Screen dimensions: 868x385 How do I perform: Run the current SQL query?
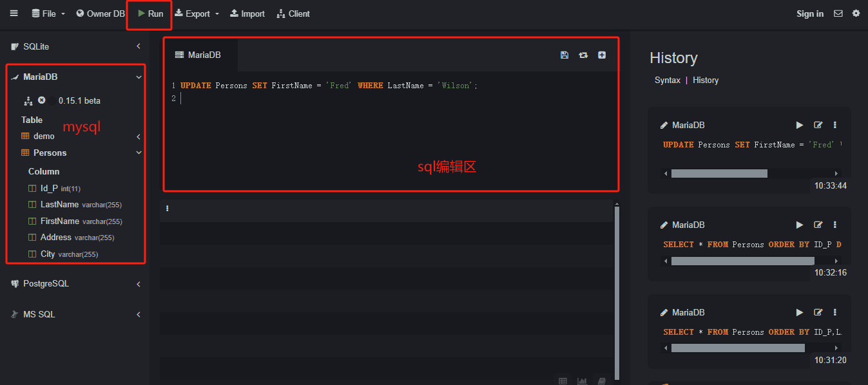pyautogui.click(x=150, y=14)
